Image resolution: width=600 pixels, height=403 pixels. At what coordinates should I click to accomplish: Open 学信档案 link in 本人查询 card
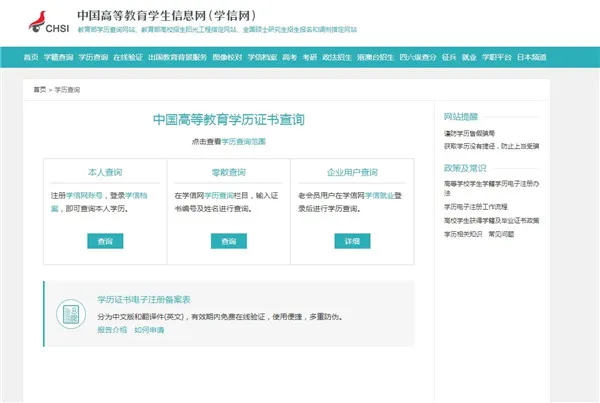136,196
